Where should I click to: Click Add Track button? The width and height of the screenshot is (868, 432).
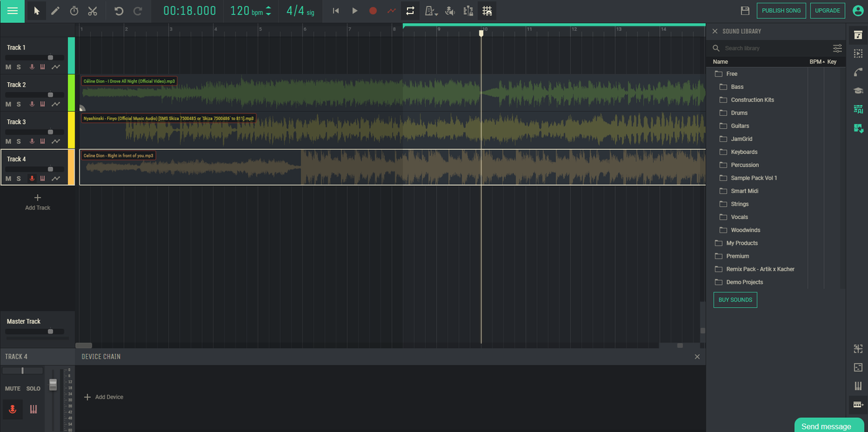tap(37, 202)
